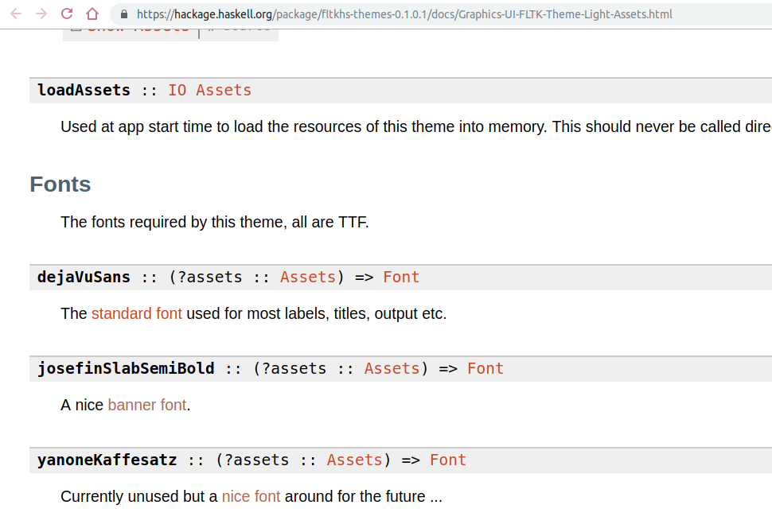Image resolution: width=772 pixels, height=532 pixels.
Task: Click the josefinSlabSemiBold function name
Action: pos(126,369)
